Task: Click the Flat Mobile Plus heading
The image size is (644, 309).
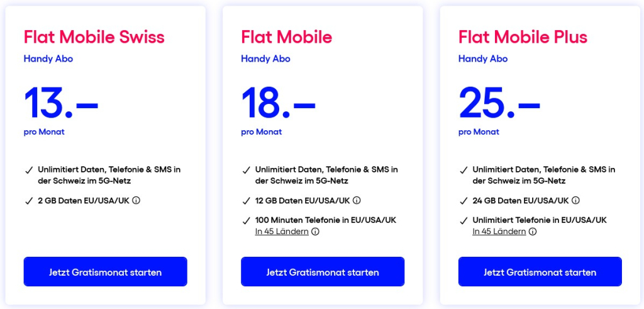Action: (x=523, y=37)
